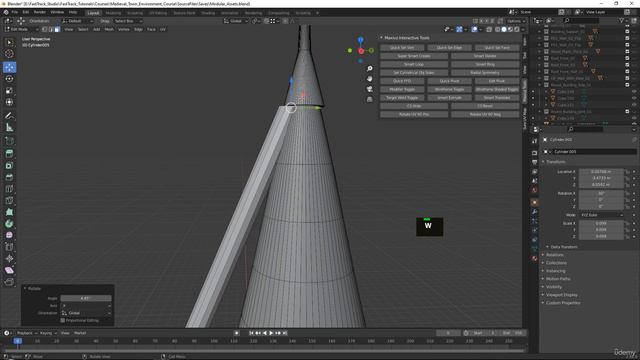Enable vertex select mode
Screen dimensions: 640x360
(44, 29)
